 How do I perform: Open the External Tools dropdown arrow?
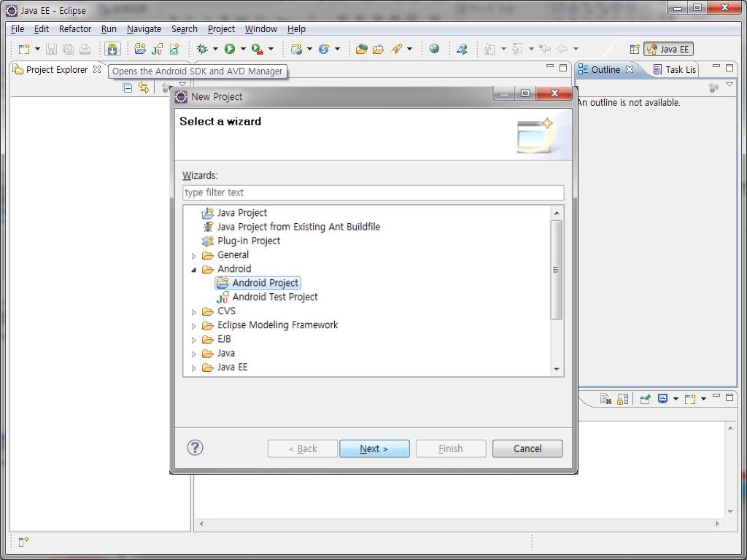click(x=271, y=49)
